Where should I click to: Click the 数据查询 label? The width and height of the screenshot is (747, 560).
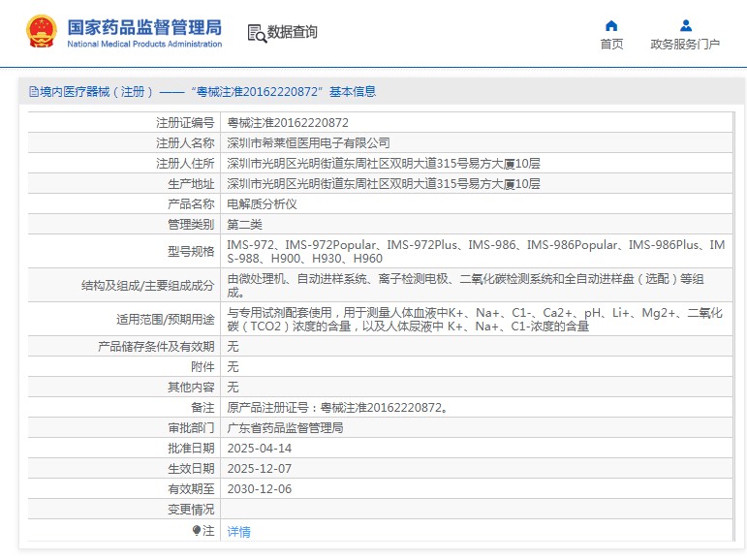pyautogui.click(x=292, y=32)
